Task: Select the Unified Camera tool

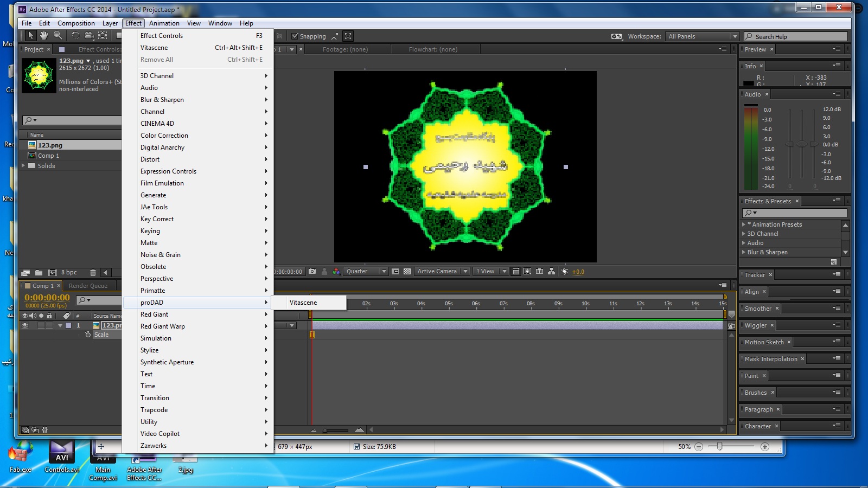Action: pyautogui.click(x=89, y=35)
